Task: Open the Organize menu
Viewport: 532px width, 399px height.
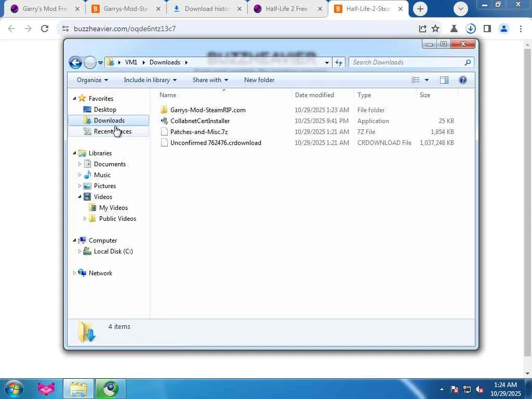Action: 92,80
